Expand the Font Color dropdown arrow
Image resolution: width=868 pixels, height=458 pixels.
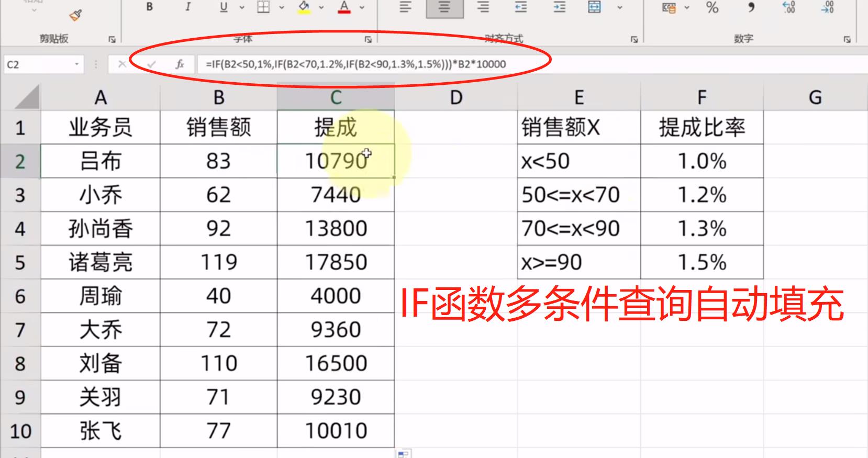pyautogui.click(x=362, y=7)
